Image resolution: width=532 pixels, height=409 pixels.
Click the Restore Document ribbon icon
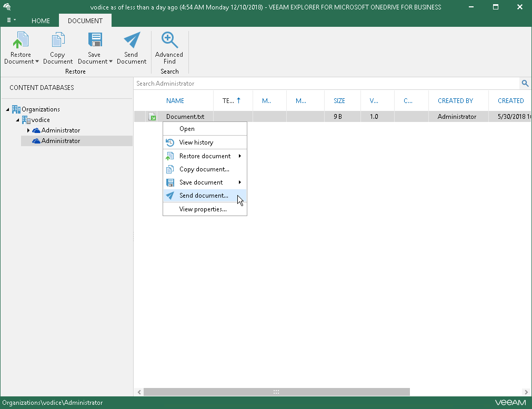point(21,39)
